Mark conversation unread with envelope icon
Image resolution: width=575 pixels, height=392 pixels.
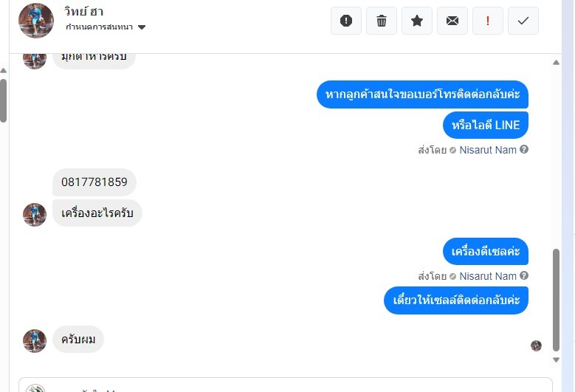coord(452,21)
